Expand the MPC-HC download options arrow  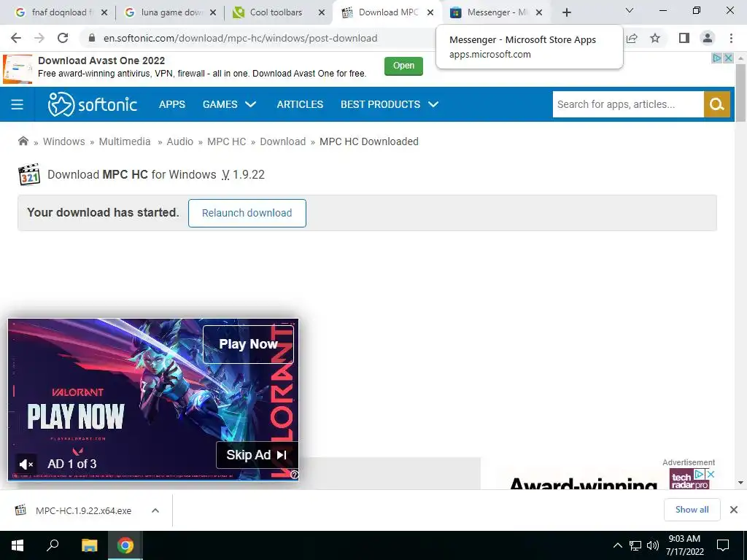pyautogui.click(x=155, y=510)
